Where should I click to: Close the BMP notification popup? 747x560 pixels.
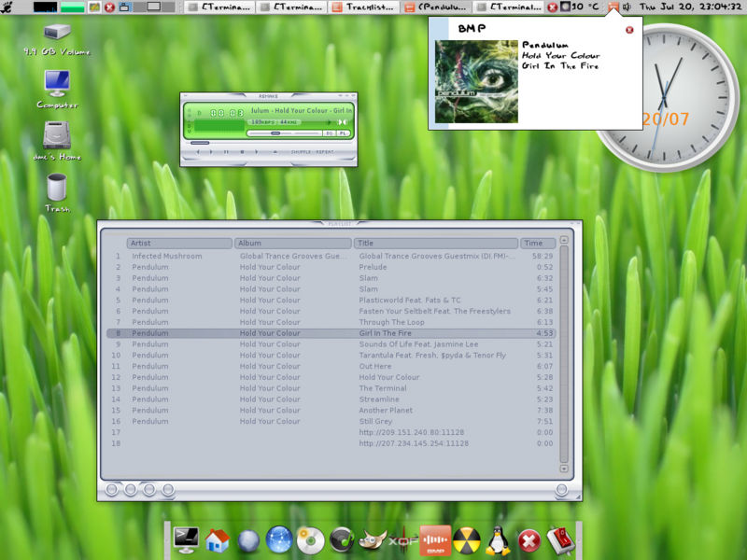click(x=629, y=30)
